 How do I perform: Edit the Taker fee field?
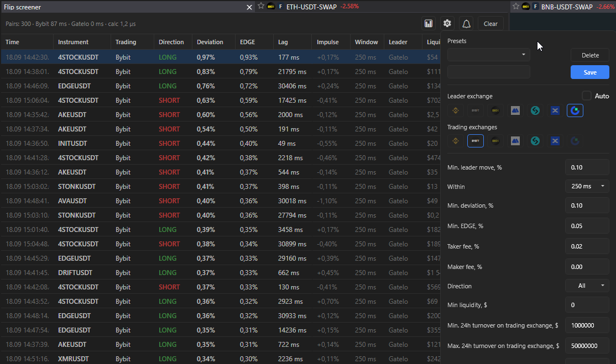coord(587,246)
